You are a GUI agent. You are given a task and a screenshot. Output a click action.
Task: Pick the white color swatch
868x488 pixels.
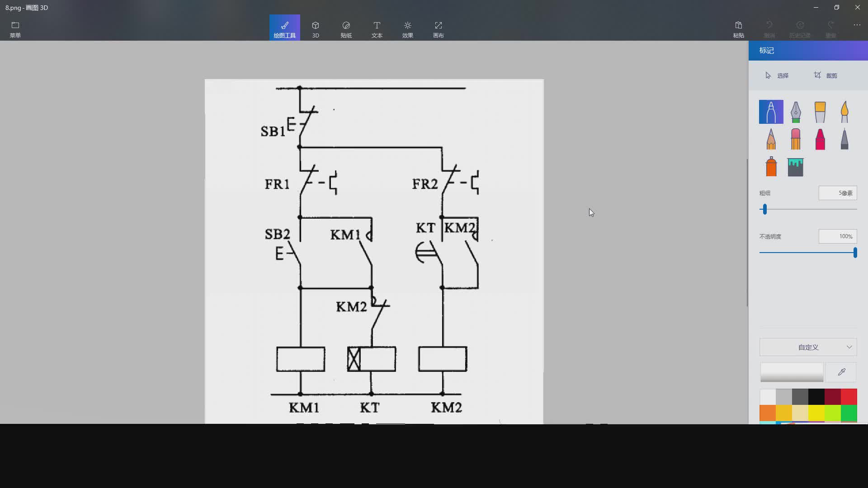tap(768, 397)
